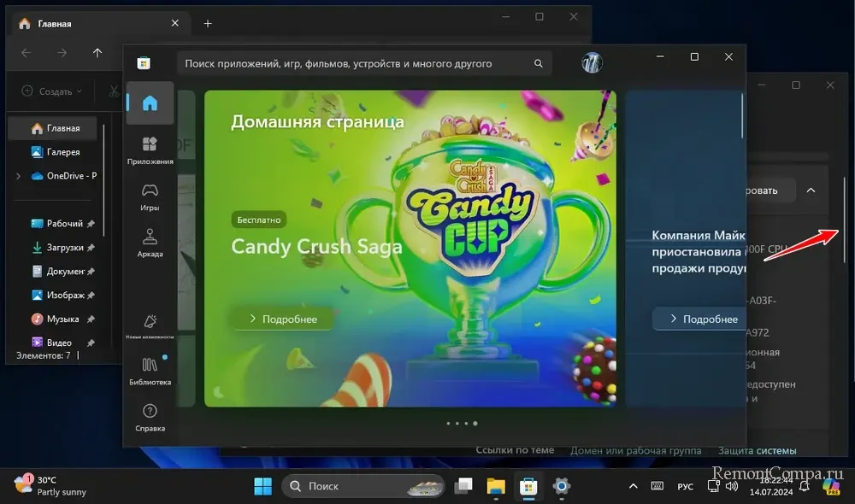Open the weather widget showing 30°C
The height and width of the screenshot is (504, 855).
[50, 485]
